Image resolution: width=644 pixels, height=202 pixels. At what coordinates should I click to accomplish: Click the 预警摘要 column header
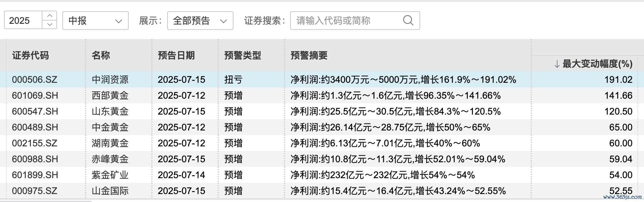point(309,55)
